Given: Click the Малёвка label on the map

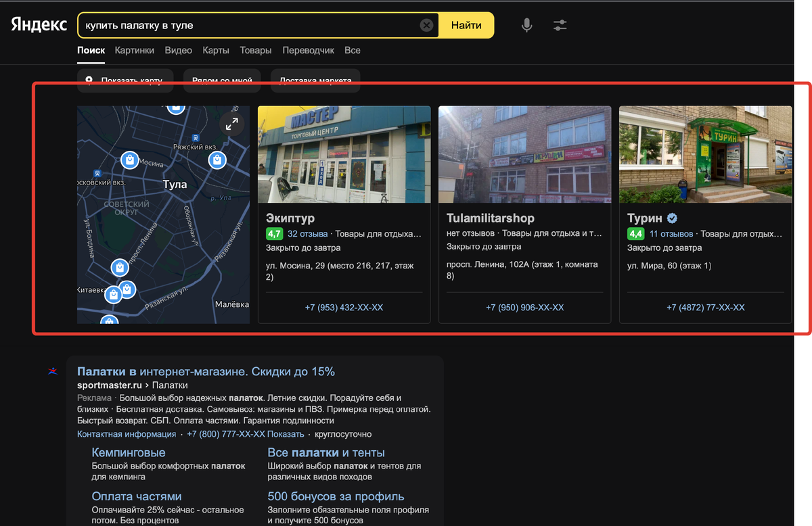Looking at the screenshot, I should [231, 305].
